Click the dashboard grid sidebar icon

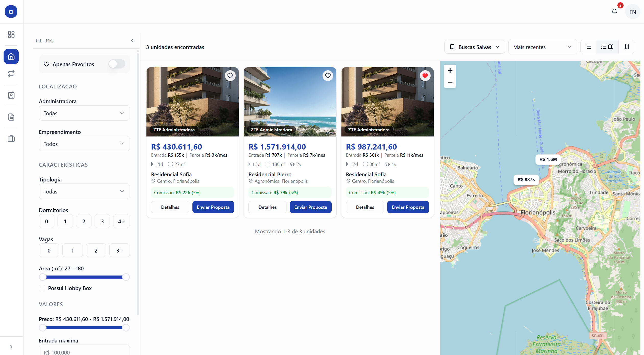coord(11,35)
